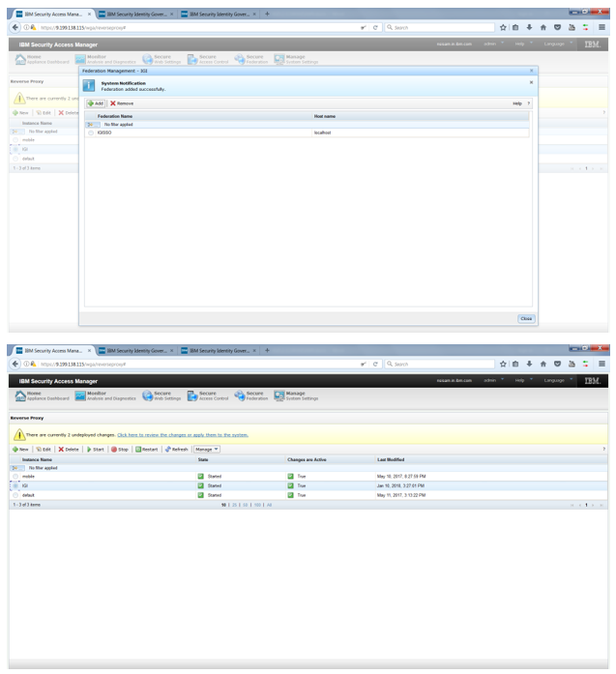Viewport: 616px width, 674px height.
Task: Switch to second IBM Security Identity Gover... tab, lower browser
Action: 136,351
